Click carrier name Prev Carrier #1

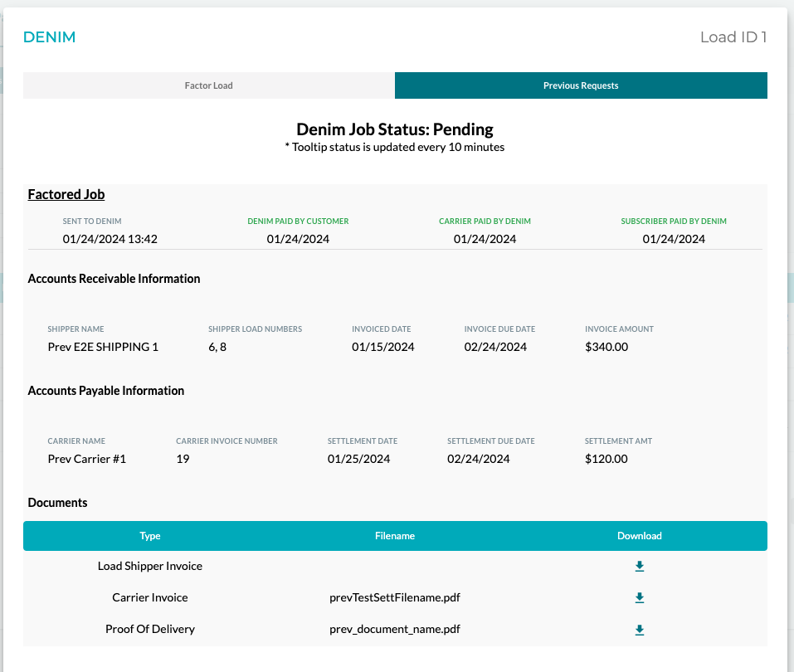[86, 459]
